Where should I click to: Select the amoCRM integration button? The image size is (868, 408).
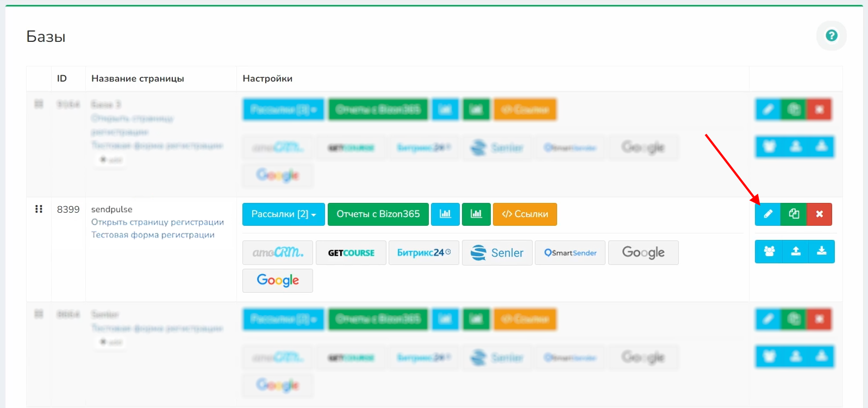[x=277, y=252]
